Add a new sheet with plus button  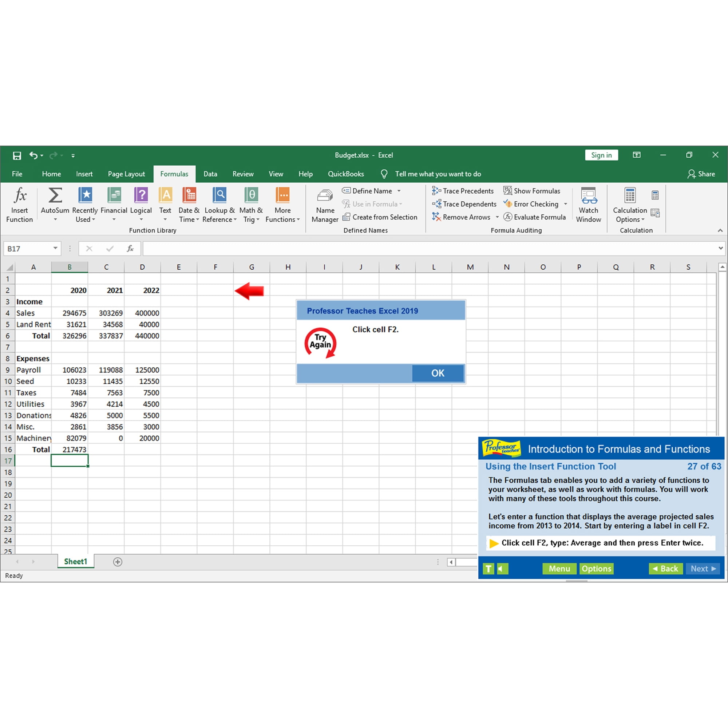[x=118, y=562]
